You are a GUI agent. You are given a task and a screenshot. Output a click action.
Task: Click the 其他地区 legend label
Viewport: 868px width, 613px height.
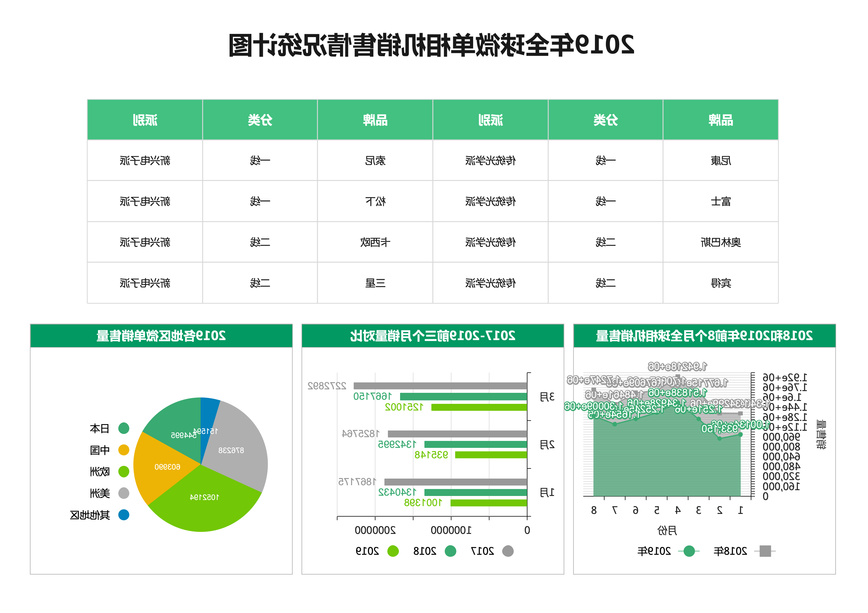click(90, 515)
